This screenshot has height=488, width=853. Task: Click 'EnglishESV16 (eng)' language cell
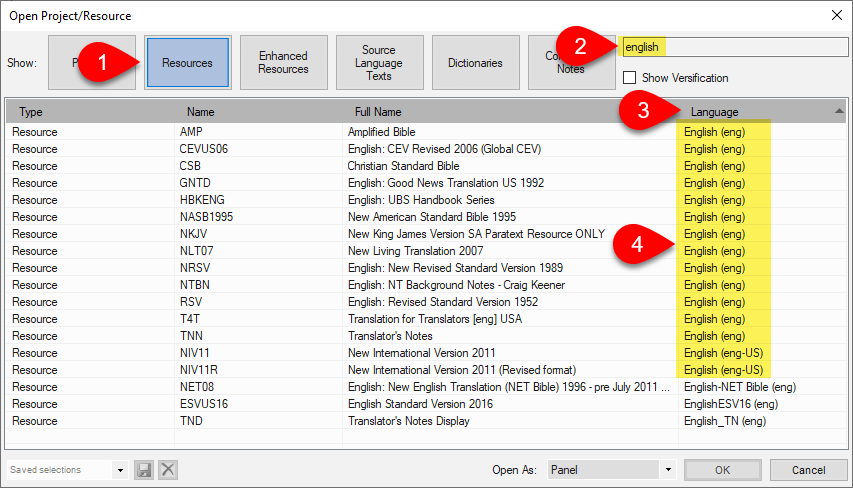731,404
